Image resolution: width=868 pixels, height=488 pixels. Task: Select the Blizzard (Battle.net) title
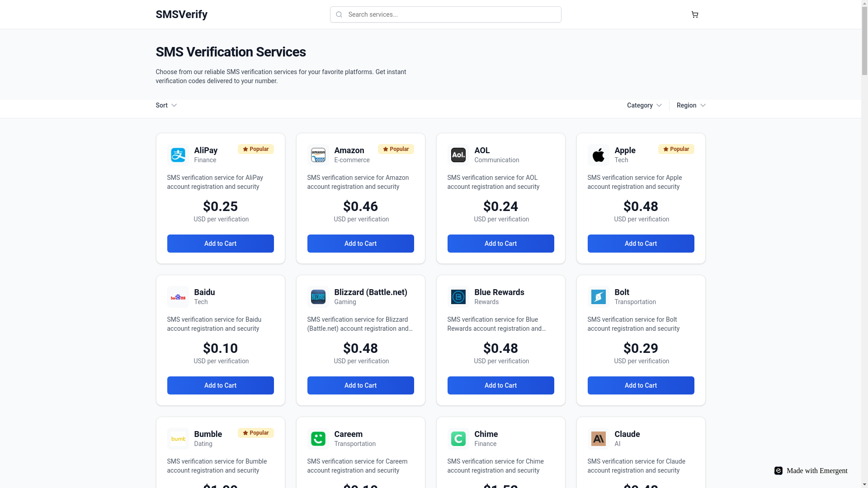[x=371, y=292]
